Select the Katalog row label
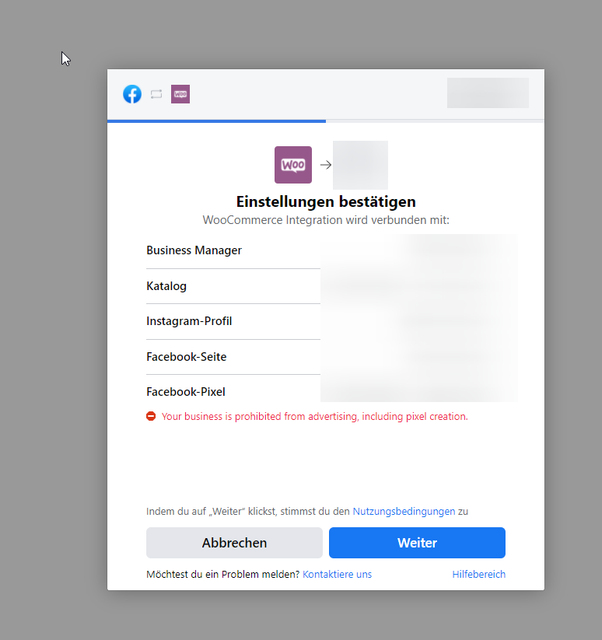Viewport: 602px width, 640px height. click(167, 286)
